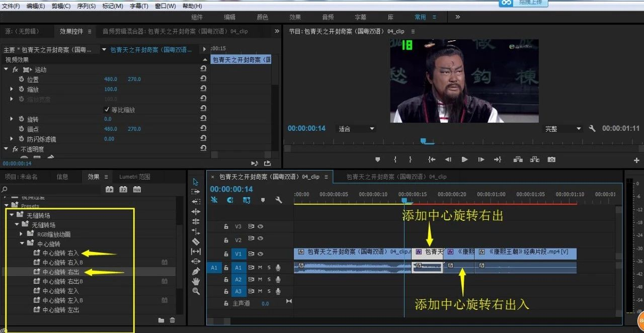Toggle the 等比缩放 uniform scale checkbox
The image size is (644, 333).
click(107, 109)
